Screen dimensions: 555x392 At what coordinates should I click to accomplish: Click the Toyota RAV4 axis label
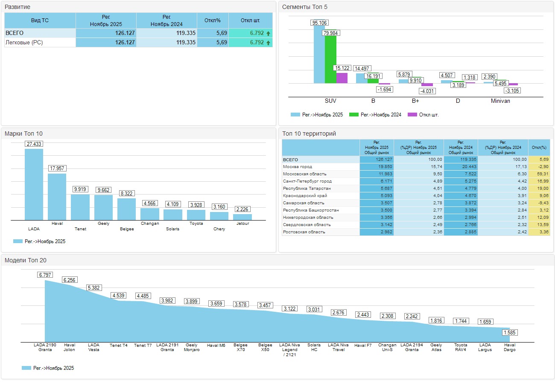tap(461, 347)
